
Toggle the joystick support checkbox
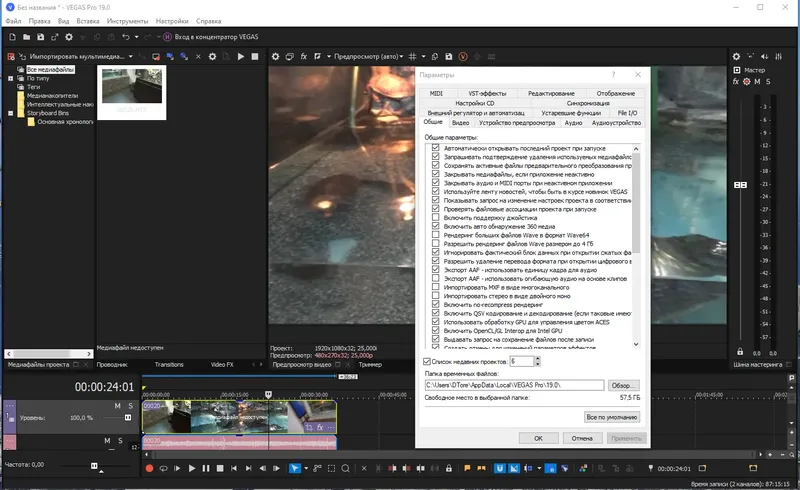[x=435, y=217]
